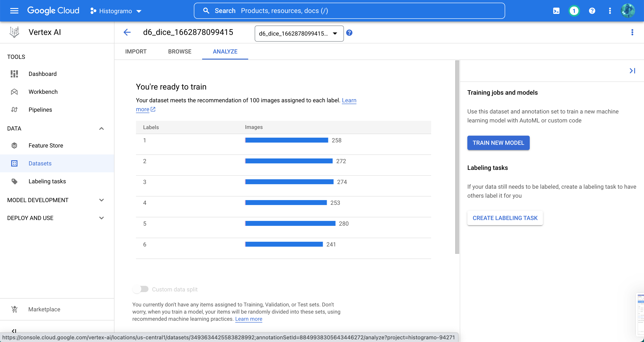Image resolution: width=644 pixels, height=342 pixels.
Task: Click the Pipelines icon in sidebar
Action: [14, 110]
